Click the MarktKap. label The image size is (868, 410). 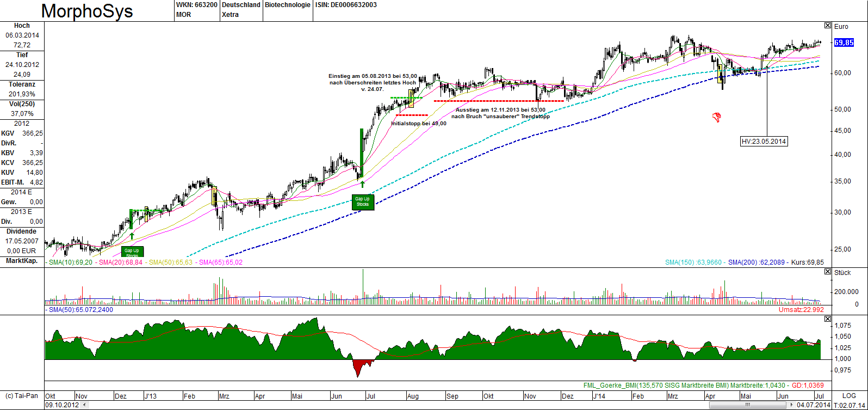tap(22, 261)
